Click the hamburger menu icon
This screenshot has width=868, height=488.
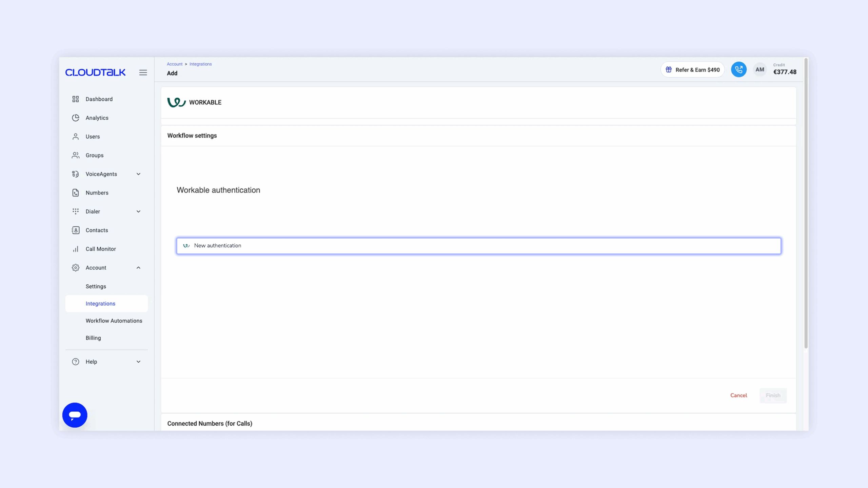143,73
